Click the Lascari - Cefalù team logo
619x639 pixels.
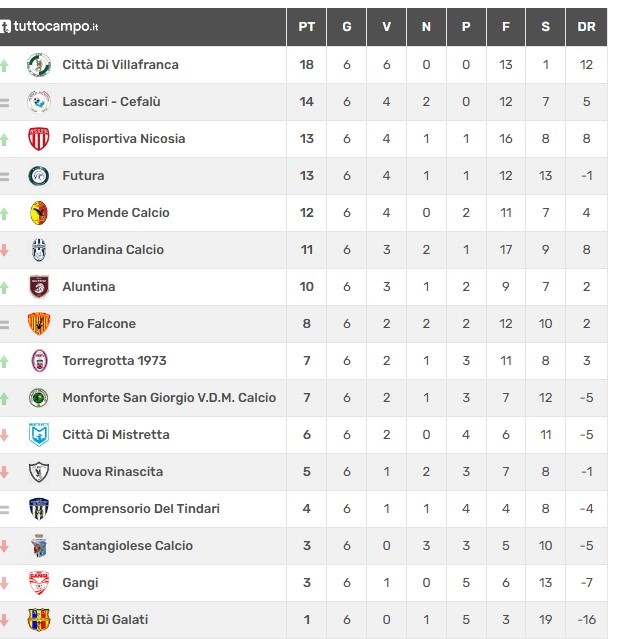[x=39, y=101]
